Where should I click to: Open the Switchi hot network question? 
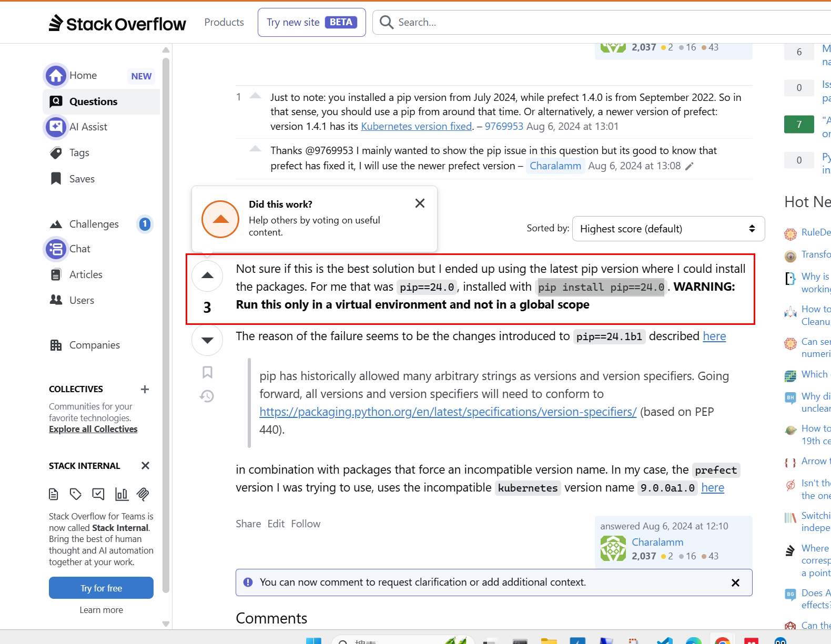[x=816, y=522]
